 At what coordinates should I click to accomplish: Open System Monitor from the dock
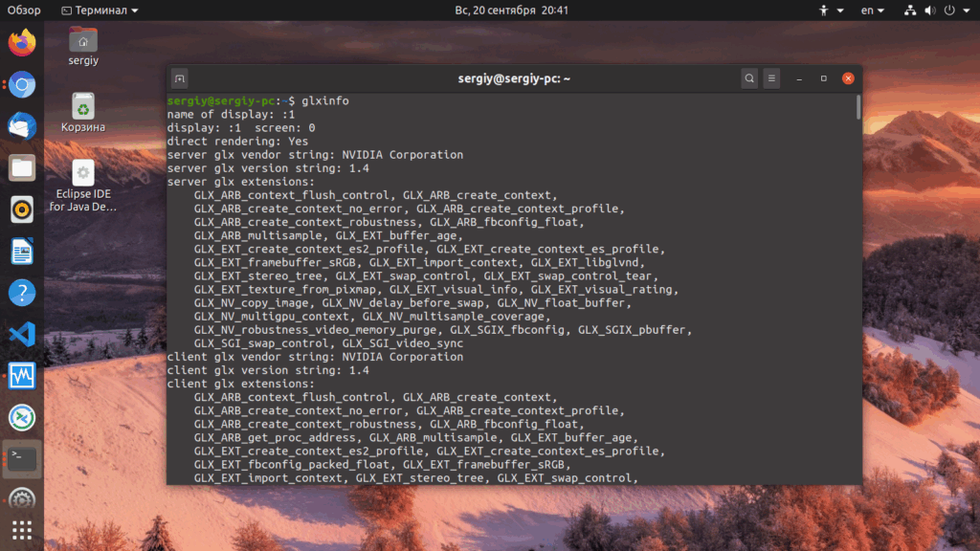tap(22, 376)
